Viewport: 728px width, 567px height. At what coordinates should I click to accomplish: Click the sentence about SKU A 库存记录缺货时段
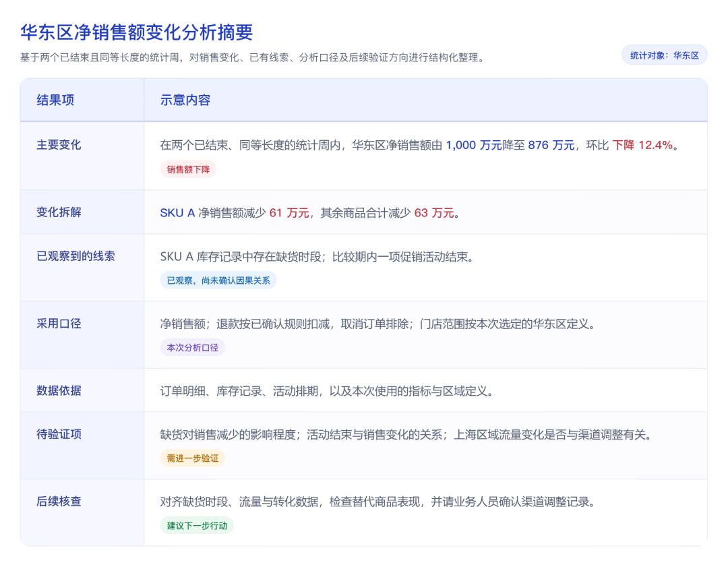click(x=317, y=257)
